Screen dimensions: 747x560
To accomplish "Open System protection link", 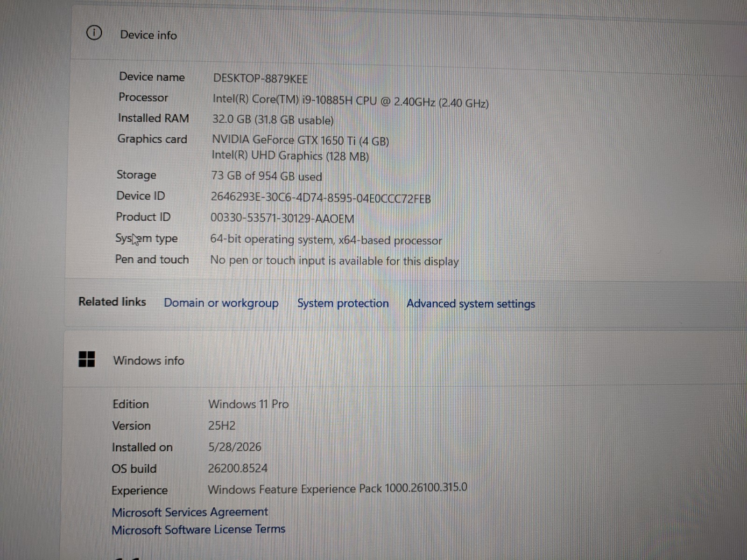I will [343, 303].
